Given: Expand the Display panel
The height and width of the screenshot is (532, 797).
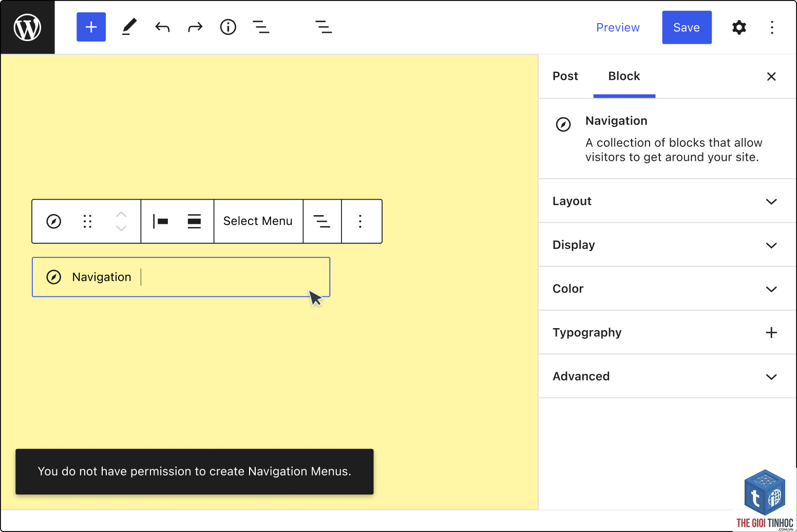Looking at the screenshot, I should click(667, 245).
